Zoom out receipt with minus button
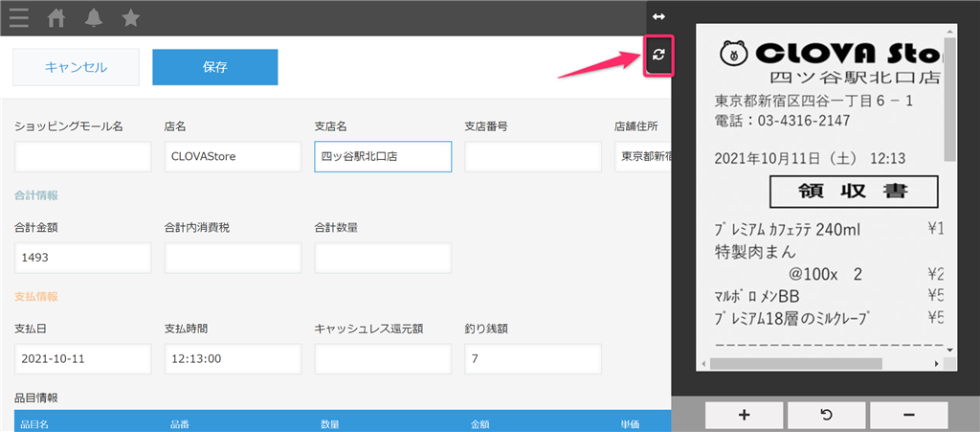 click(909, 415)
